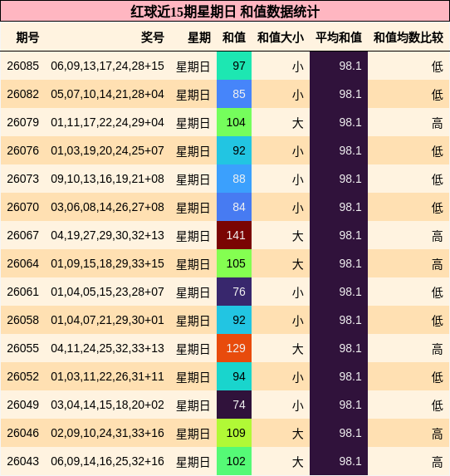Click winning numbers 01,03,11,22,26,31+11
450x476 pixels.
tap(107, 376)
